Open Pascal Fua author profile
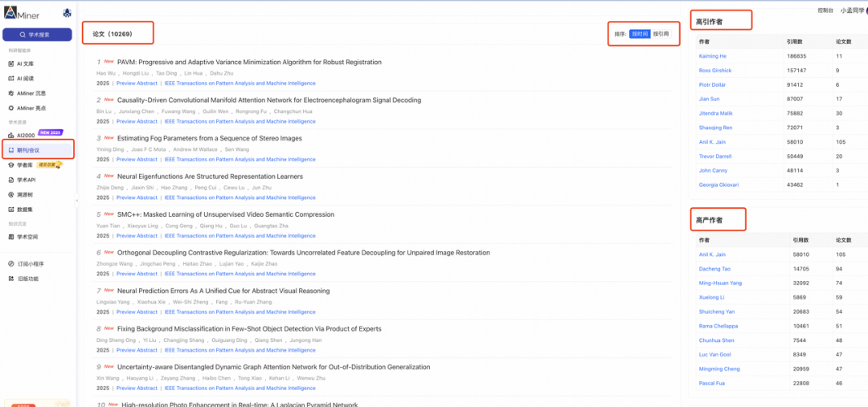This screenshot has width=868, height=407. click(712, 383)
